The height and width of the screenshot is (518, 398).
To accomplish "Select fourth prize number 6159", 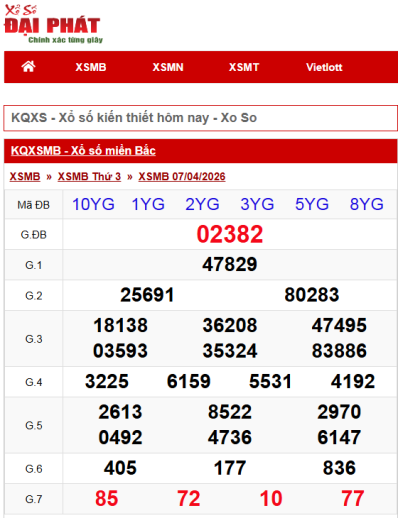I will pos(189,382).
